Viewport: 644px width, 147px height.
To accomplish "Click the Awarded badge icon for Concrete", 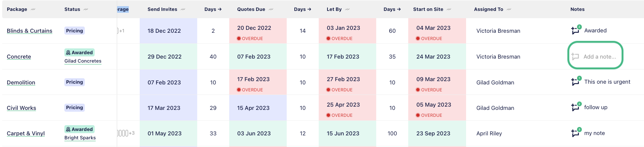I will click(68, 53).
